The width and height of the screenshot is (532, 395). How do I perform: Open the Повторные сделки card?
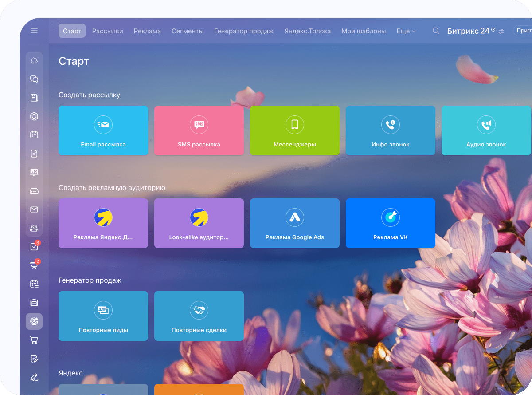199,316
